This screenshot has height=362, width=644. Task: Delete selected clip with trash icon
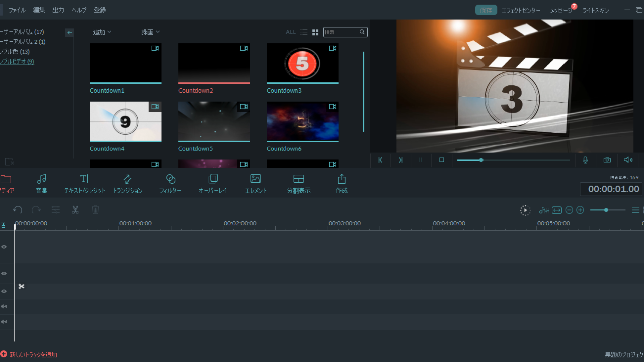(95, 210)
